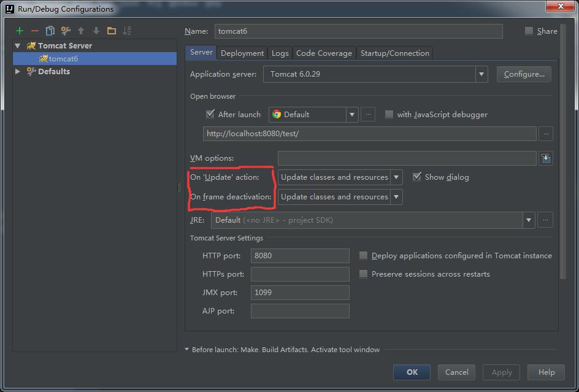Copy the selected configuration
The height and width of the screenshot is (392, 579).
pyautogui.click(x=50, y=31)
